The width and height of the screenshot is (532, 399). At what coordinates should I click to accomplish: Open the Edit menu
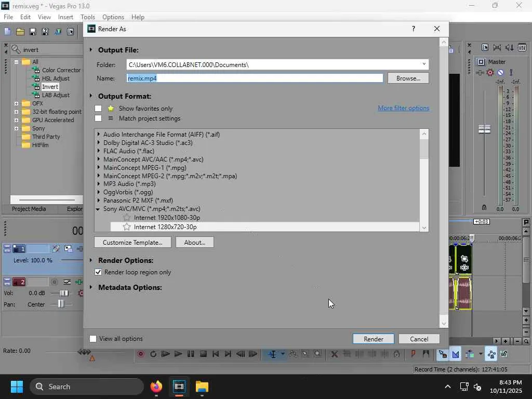pyautogui.click(x=25, y=17)
